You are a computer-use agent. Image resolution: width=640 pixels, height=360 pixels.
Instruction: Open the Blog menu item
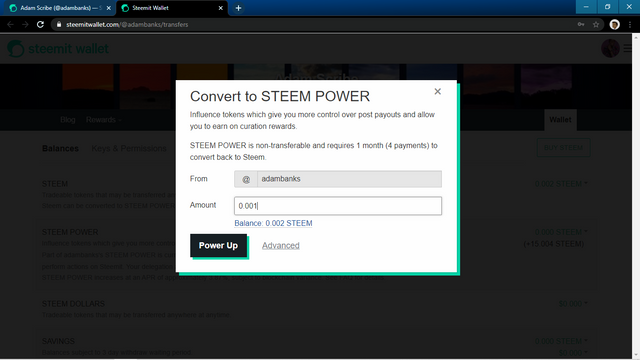[x=68, y=120]
